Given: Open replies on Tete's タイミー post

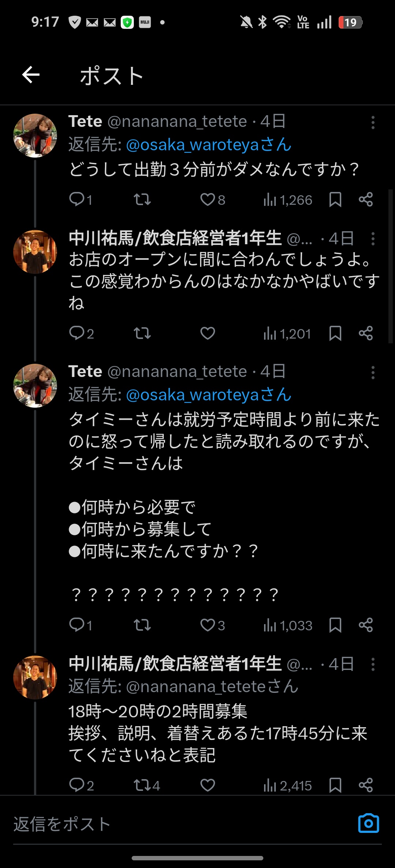Looking at the screenshot, I should tap(77, 625).
